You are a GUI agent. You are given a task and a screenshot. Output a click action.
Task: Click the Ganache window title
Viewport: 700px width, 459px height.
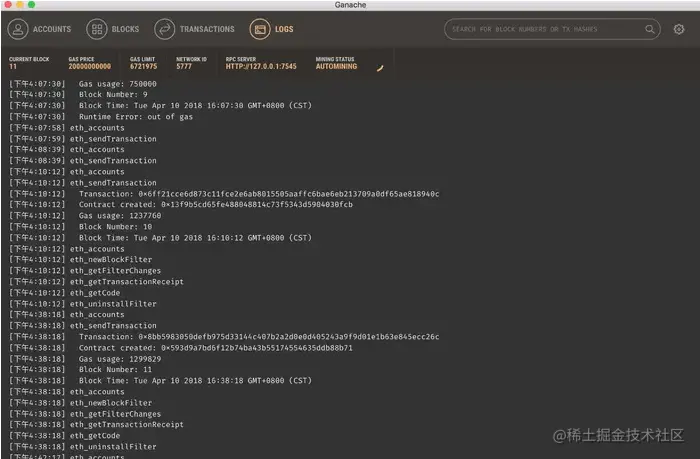[x=350, y=5]
